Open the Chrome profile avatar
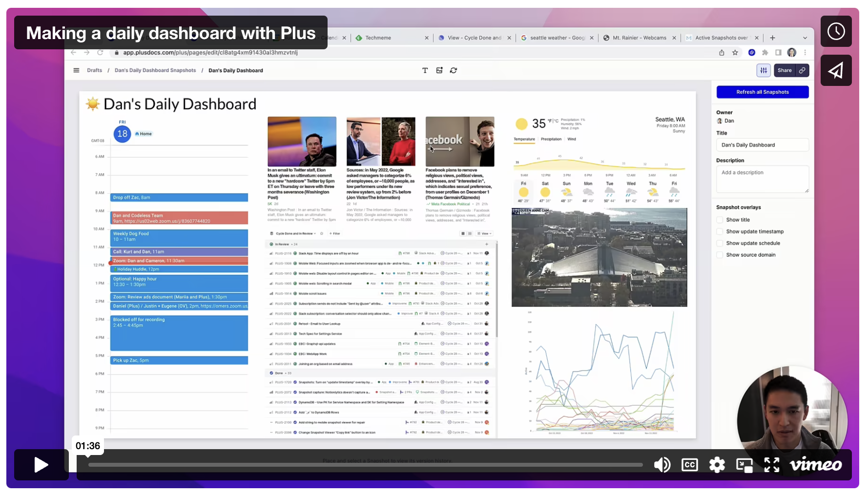The width and height of the screenshot is (868, 497). pos(792,53)
